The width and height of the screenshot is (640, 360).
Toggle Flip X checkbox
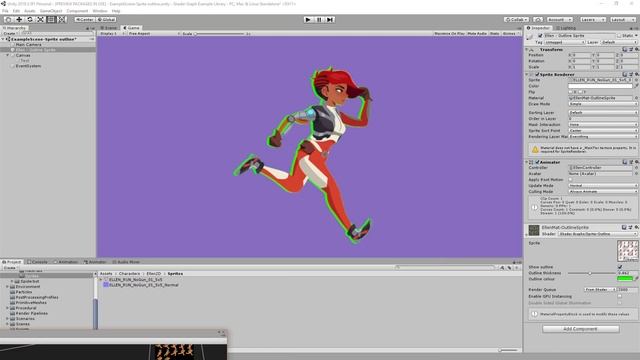(x=571, y=92)
